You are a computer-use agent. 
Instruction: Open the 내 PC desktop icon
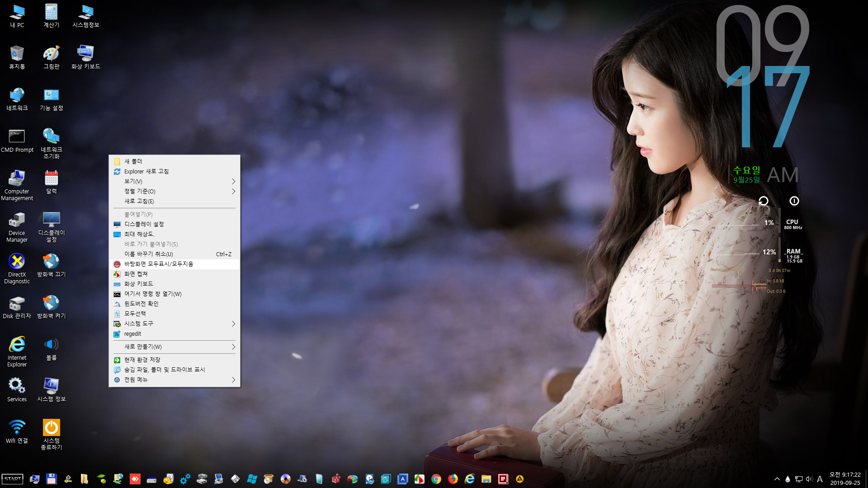(x=17, y=16)
